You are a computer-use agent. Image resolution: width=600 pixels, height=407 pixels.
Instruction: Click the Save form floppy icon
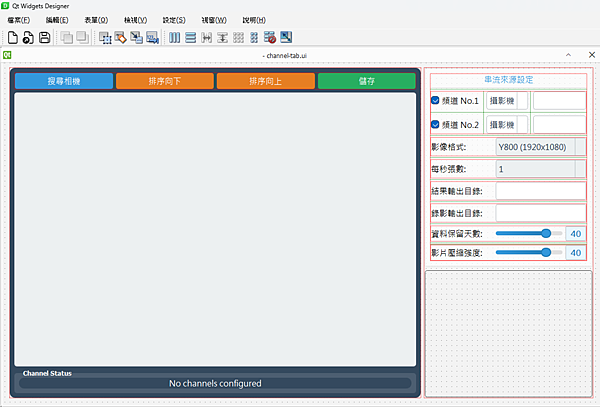click(45, 37)
